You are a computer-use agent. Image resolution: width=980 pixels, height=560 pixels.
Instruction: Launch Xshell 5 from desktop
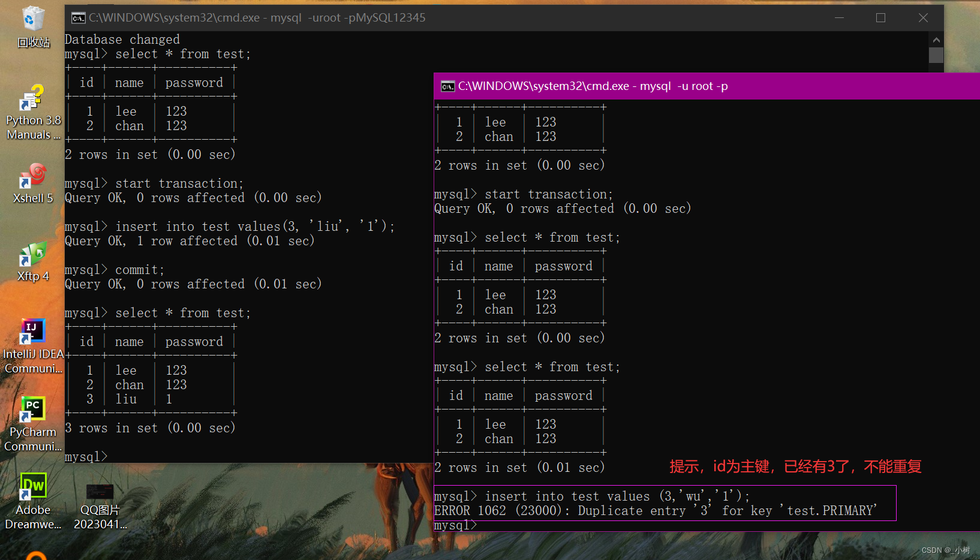(33, 183)
